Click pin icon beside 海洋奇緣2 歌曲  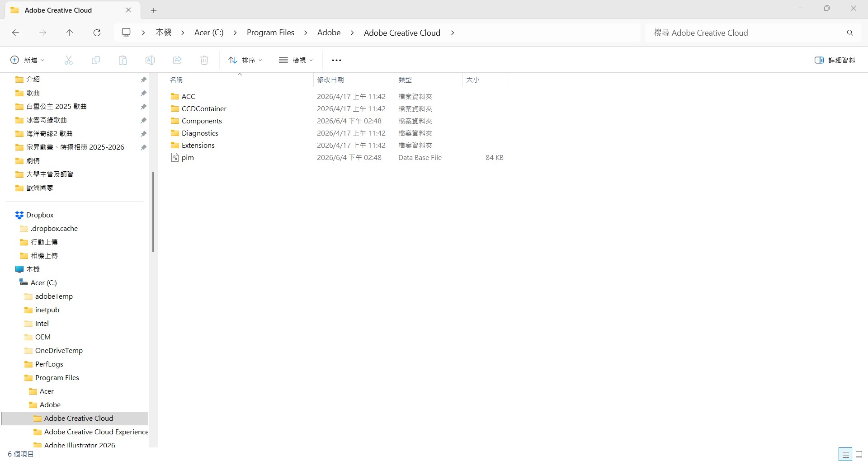coord(143,134)
